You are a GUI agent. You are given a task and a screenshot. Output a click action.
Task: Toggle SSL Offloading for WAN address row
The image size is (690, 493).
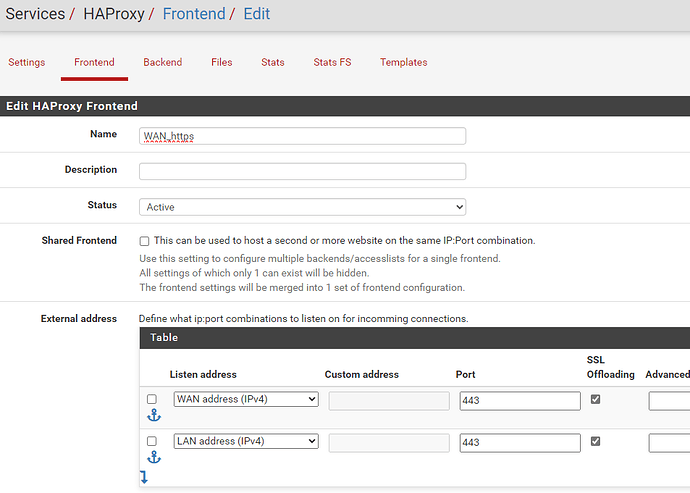coord(595,399)
